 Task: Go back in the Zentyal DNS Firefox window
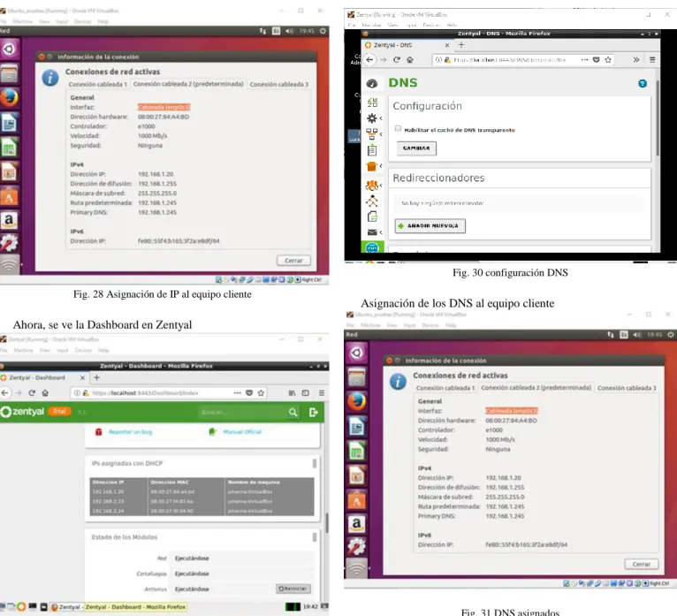click(x=369, y=59)
